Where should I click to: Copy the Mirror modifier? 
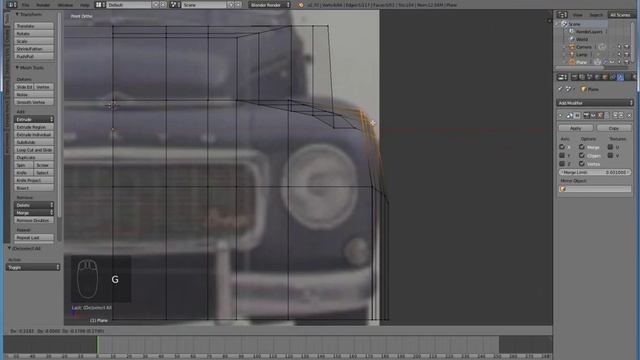[614, 128]
